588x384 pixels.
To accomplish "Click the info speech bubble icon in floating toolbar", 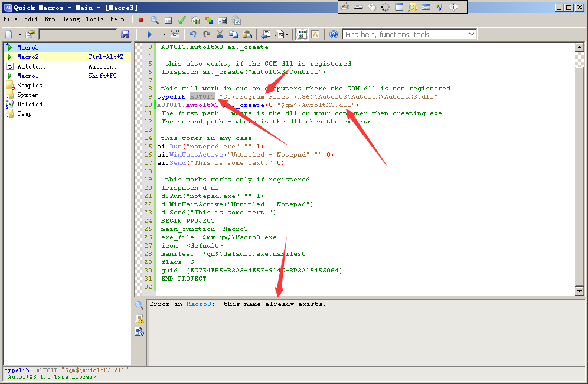I will pyautogui.click(x=453, y=6).
